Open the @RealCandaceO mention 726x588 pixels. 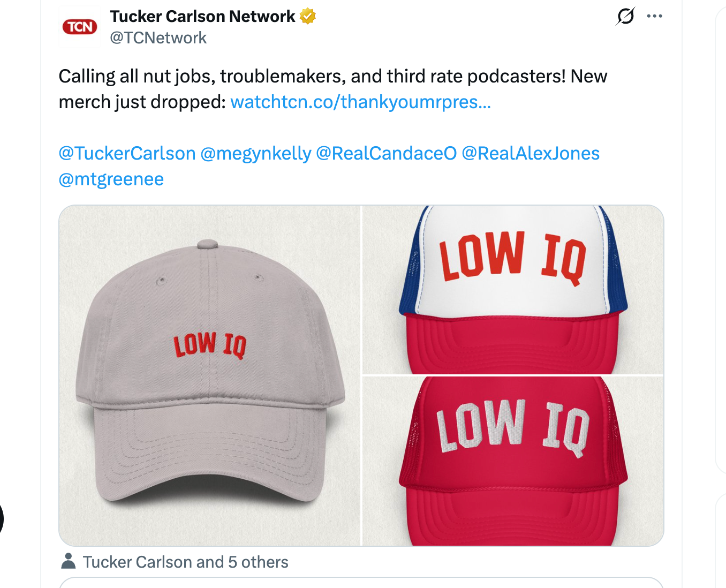point(386,154)
